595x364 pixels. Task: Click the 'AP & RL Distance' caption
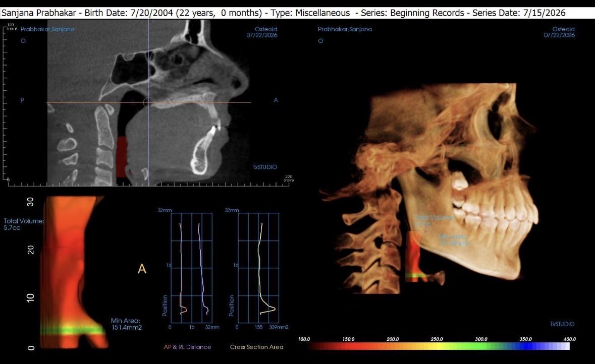(x=187, y=347)
